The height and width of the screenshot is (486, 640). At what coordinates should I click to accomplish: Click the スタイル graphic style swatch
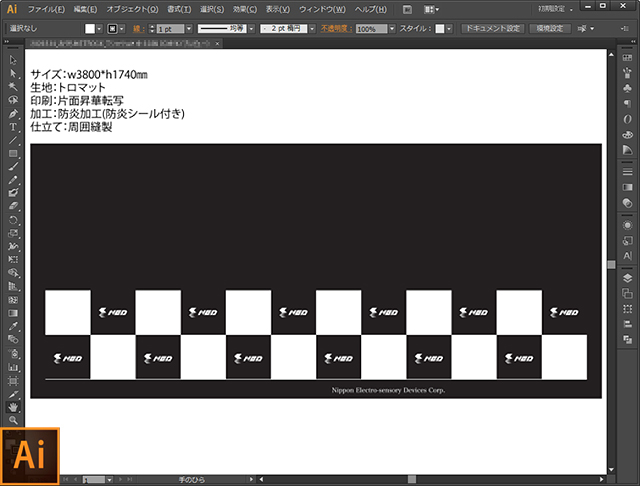pyautogui.click(x=440, y=29)
